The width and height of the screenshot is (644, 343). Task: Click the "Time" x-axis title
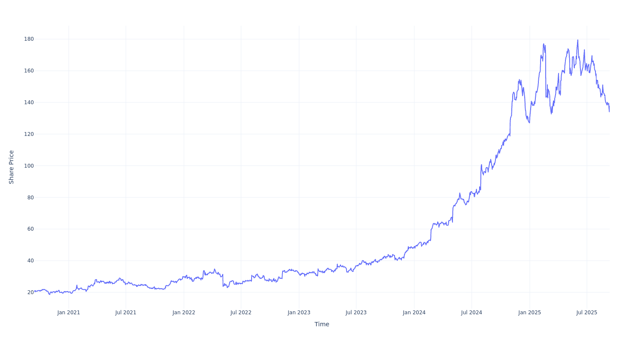(x=322, y=324)
